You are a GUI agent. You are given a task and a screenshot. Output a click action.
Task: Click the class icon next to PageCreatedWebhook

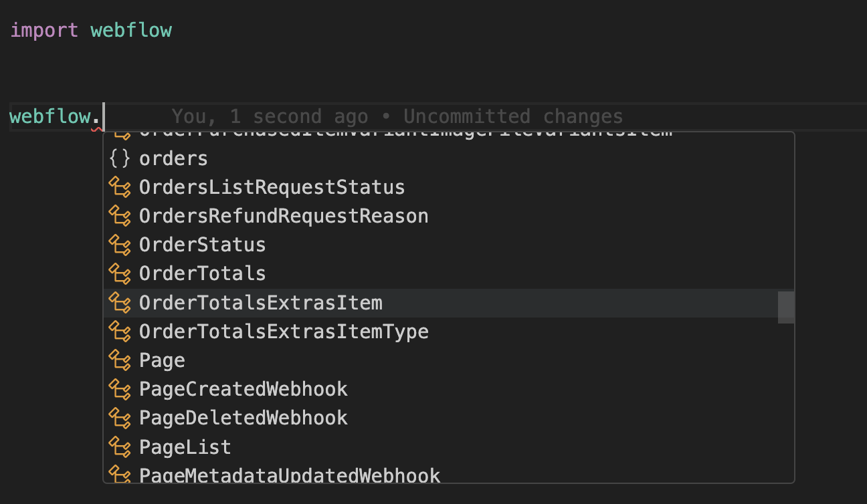point(119,388)
